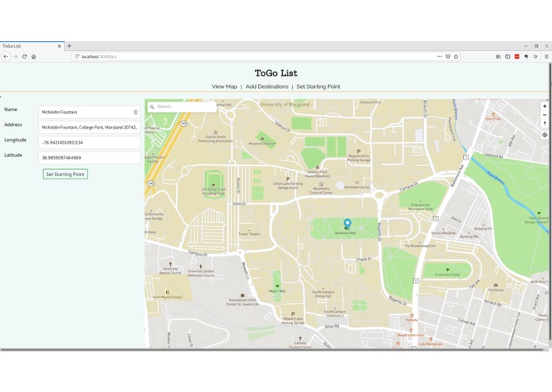Open the Set Starting Point page
The height and width of the screenshot is (392, 552).
pos(318,86)
